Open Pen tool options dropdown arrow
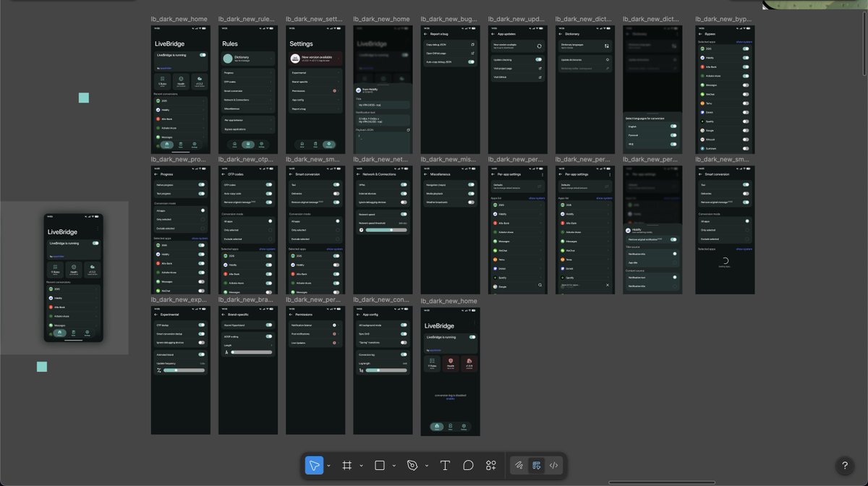Image resolution: width=868 pixels, height=486 pixels. [x=426, y=466]
